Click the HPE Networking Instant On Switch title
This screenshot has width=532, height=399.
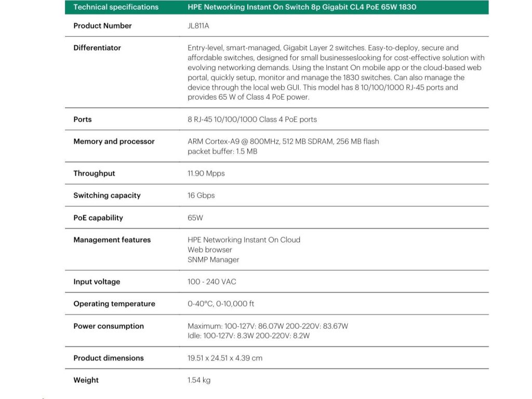coord(301,7)
